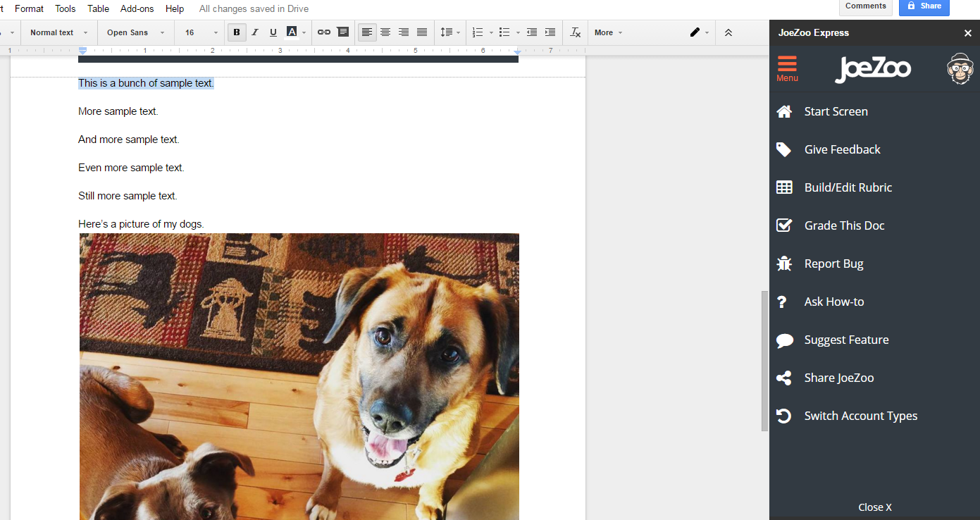Right-align the paragraph
Image resolution: width=980 pixels, height=520 pixels.
[x=404, y=32]
